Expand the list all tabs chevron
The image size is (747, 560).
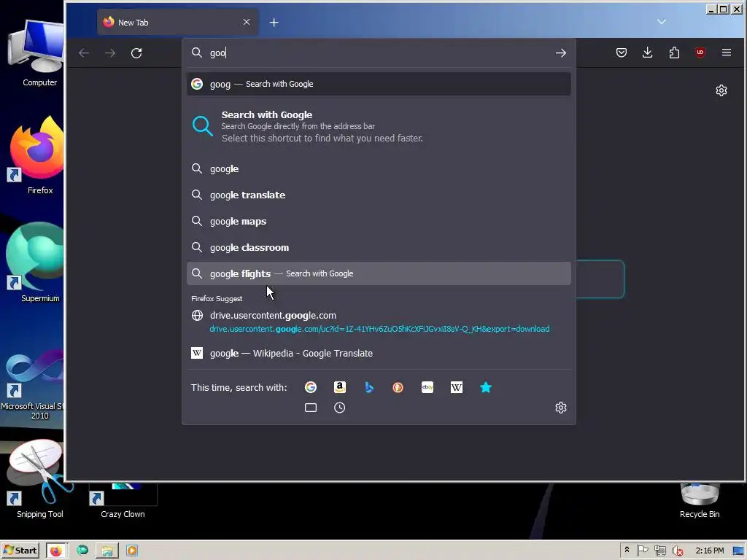click(661, 22)
